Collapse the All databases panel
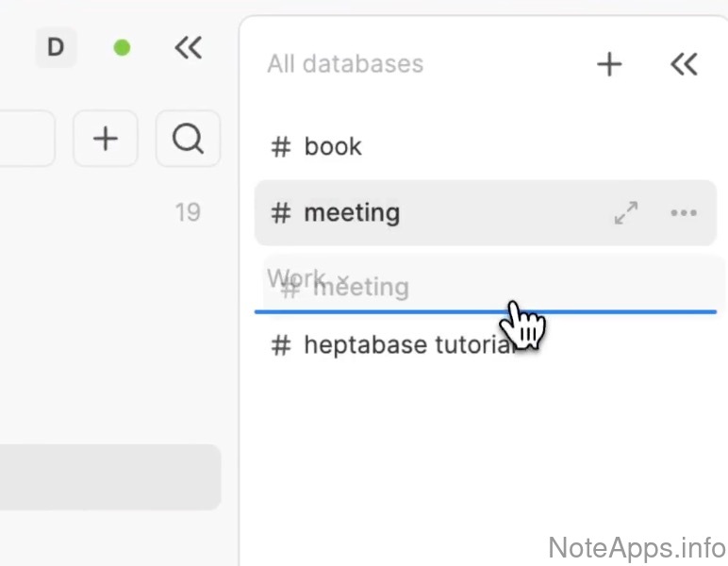 pos(684,64)
